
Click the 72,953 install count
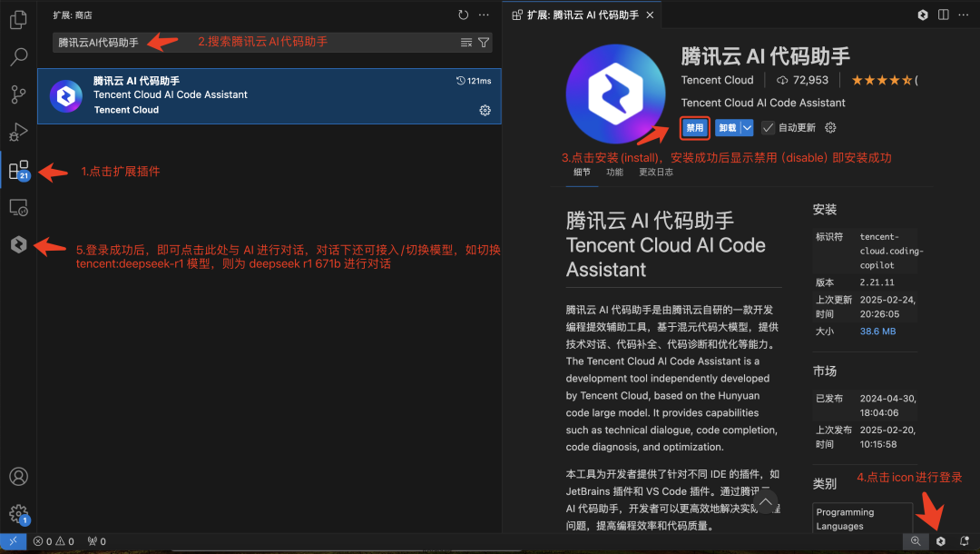tap(802, 80)
